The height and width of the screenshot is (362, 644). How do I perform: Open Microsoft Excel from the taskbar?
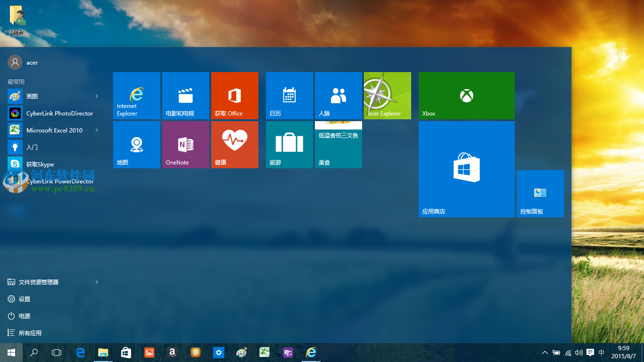click(264, 352)
